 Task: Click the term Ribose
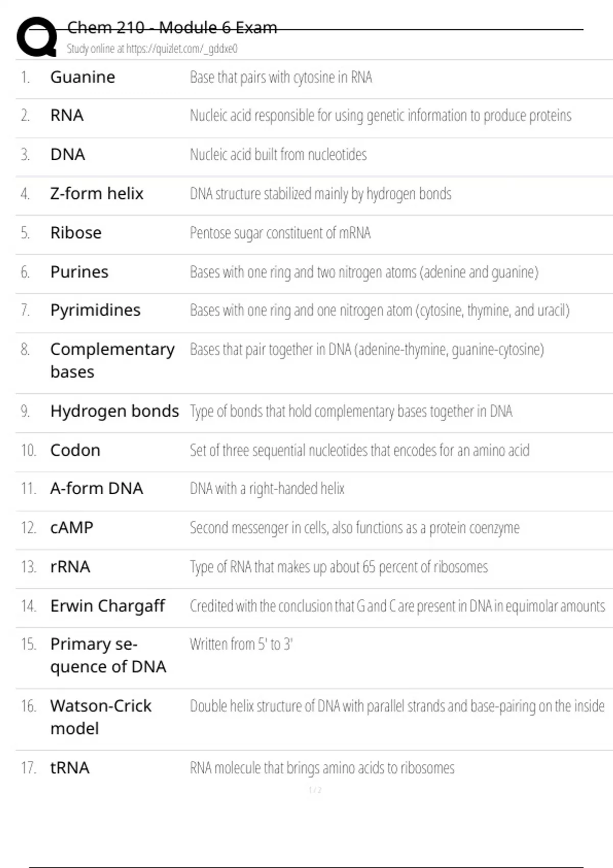tap(76, 233)
